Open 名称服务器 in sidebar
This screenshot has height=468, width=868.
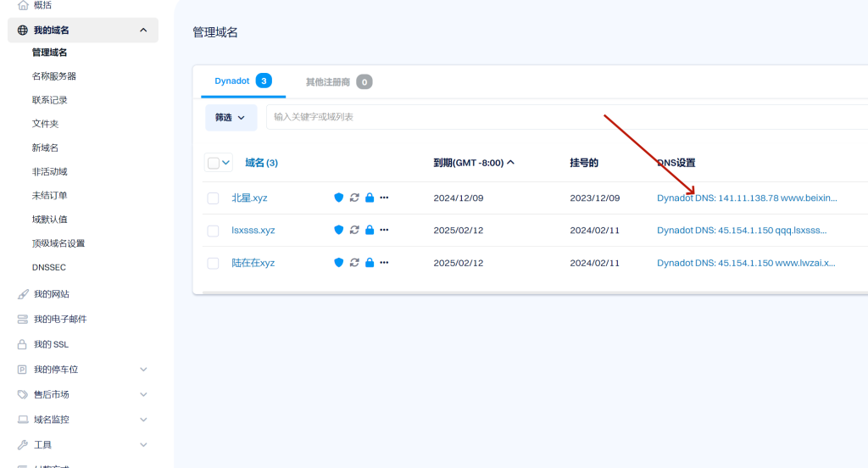53,76
